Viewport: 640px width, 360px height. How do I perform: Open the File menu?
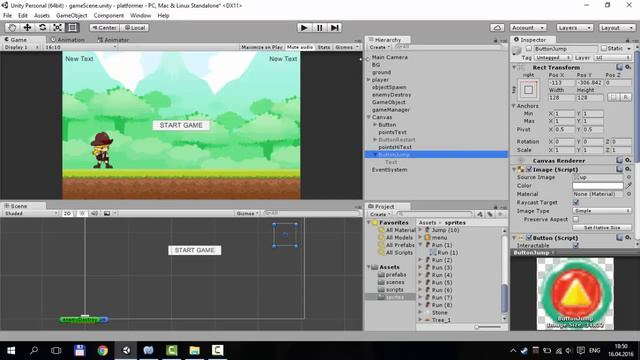(x=7, y=16)
